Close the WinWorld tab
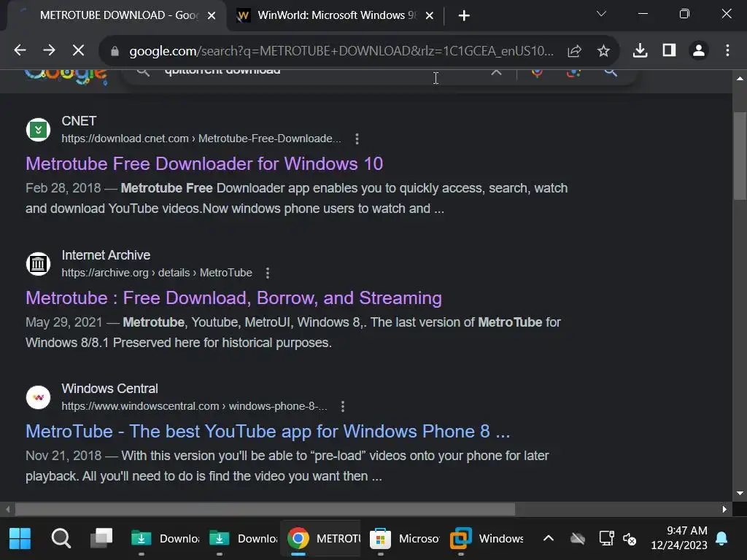 coord(429,16)
